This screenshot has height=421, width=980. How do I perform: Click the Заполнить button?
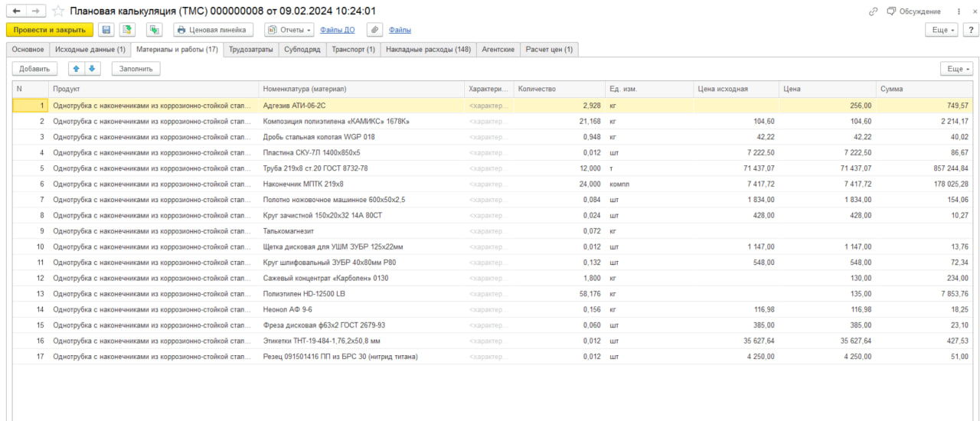[x=136, y=68]
